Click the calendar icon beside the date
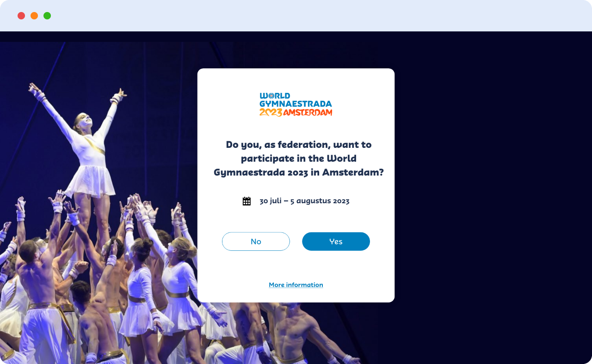Viewport: 592px width, 364px height. coord(247,201)
